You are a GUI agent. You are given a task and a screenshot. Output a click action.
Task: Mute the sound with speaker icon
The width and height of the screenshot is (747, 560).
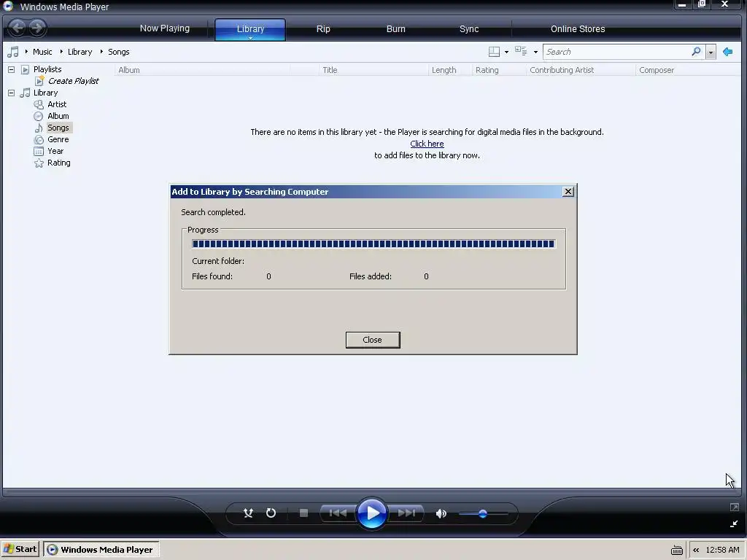tap(441, 513)
